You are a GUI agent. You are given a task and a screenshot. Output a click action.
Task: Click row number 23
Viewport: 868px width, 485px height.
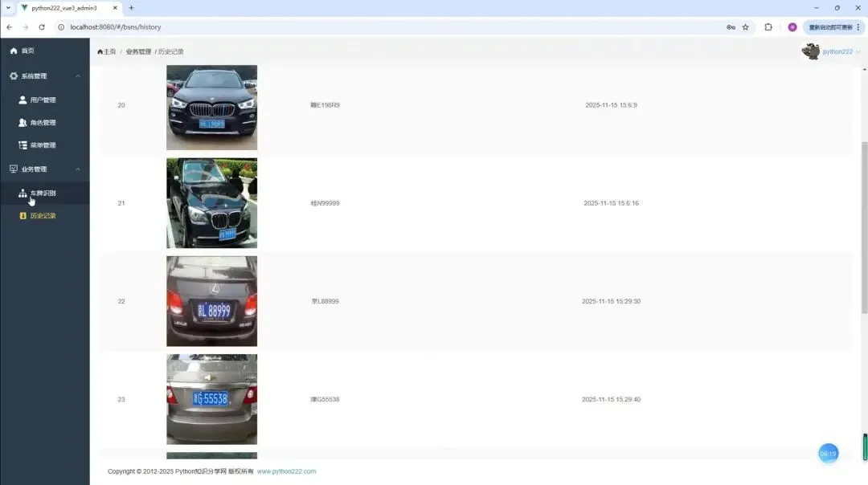121,399
